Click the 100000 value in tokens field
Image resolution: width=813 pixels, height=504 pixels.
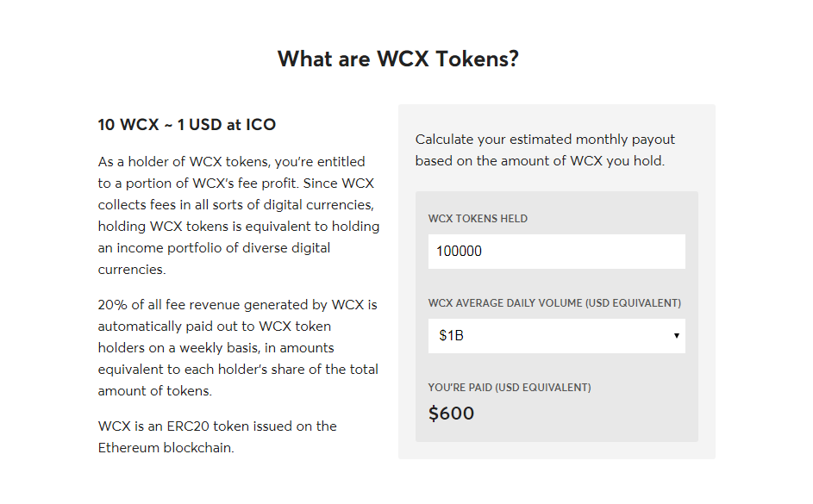[459, 252]
